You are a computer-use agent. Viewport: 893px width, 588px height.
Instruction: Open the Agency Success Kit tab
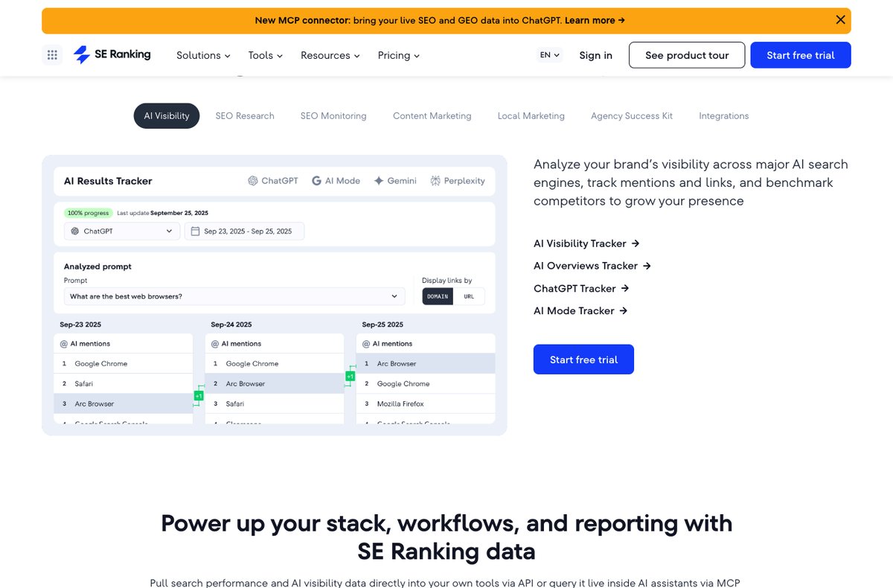click(632, 116)
